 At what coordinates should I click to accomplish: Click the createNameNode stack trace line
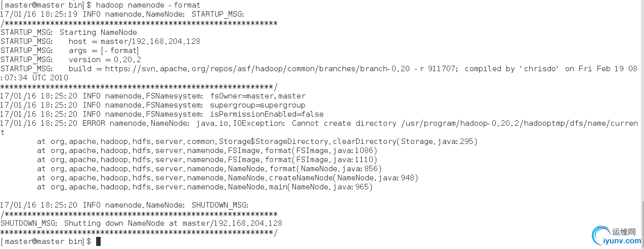(228, 178)
